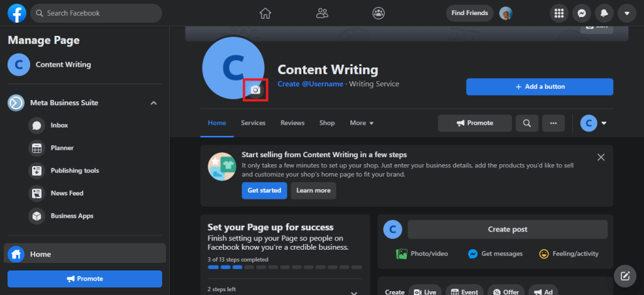The image size is (644, 295).
Task: Click the setup progress bar steps
Action: 285,267
